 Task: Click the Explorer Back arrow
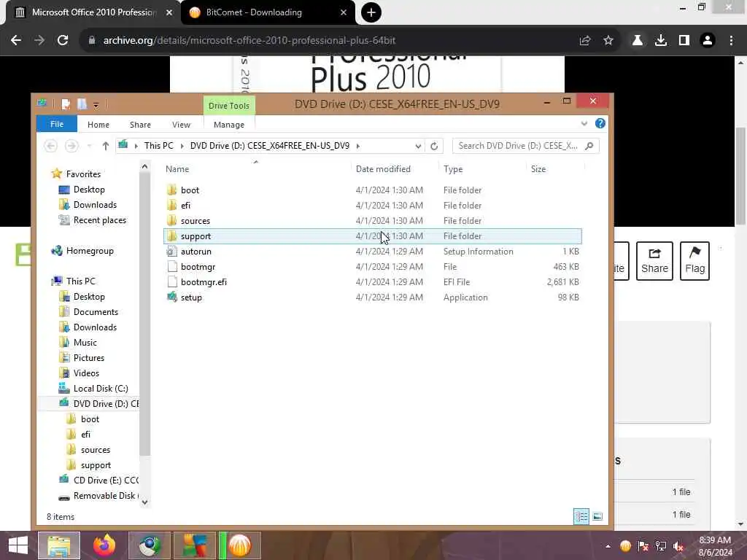coord(51,146)
